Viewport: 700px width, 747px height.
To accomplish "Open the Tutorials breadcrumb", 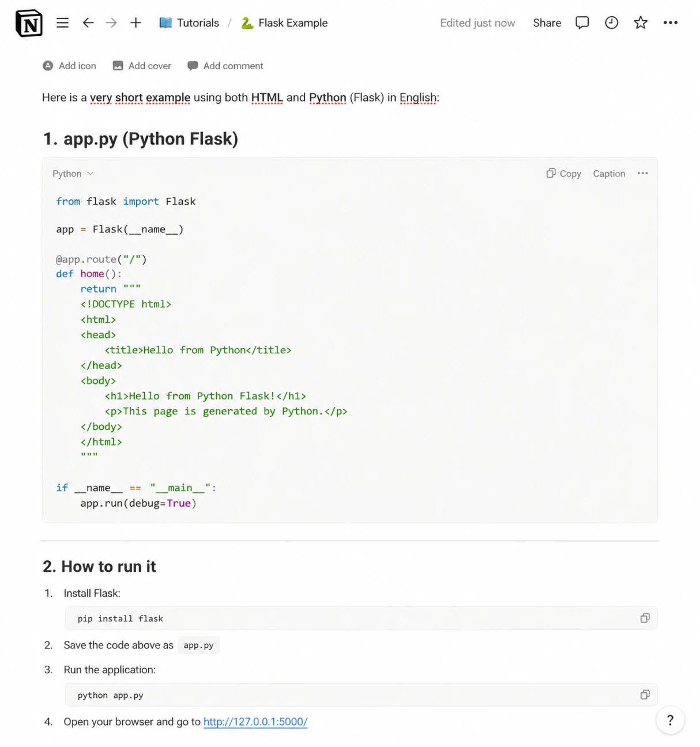I will pos(189,23).
